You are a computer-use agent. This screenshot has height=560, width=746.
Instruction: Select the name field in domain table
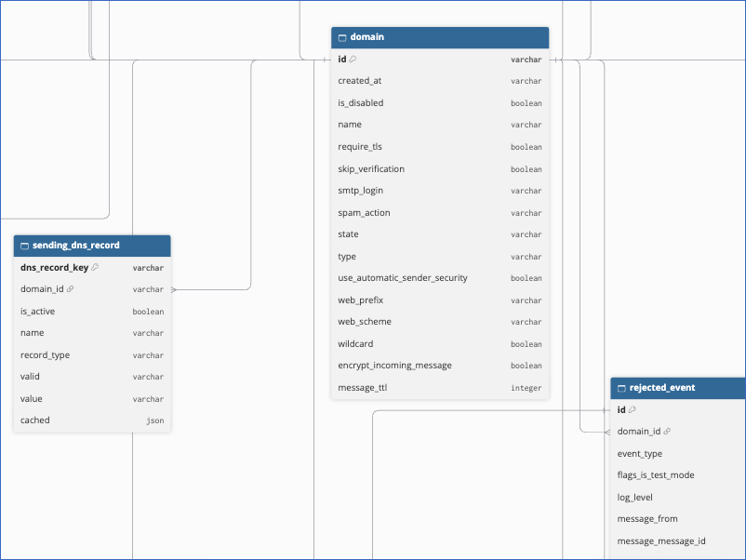[440, 125]
